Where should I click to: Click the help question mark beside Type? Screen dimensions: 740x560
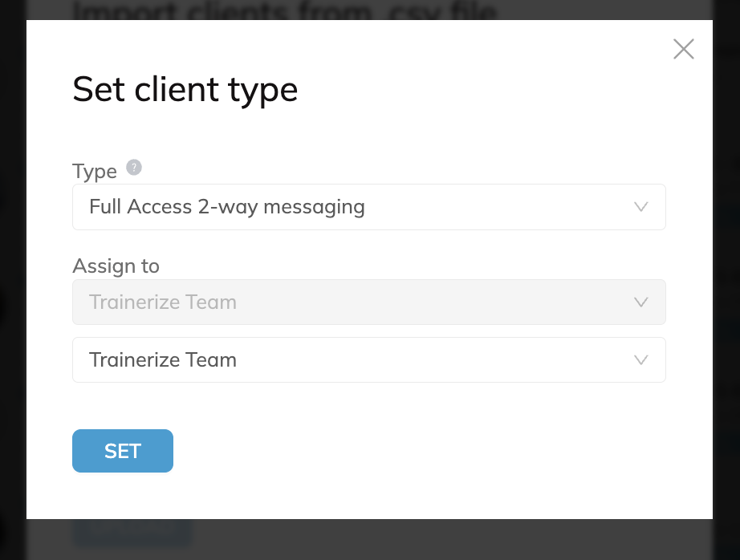pos(134,168)
